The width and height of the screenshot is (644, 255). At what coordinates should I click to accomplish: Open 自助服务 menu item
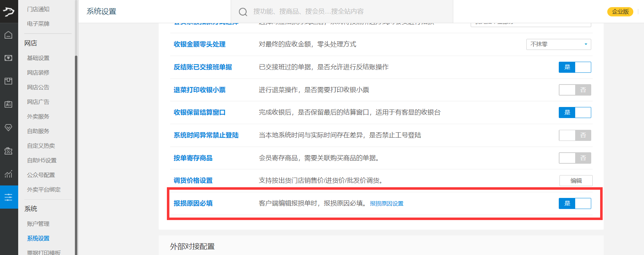[x=38, y=131]
